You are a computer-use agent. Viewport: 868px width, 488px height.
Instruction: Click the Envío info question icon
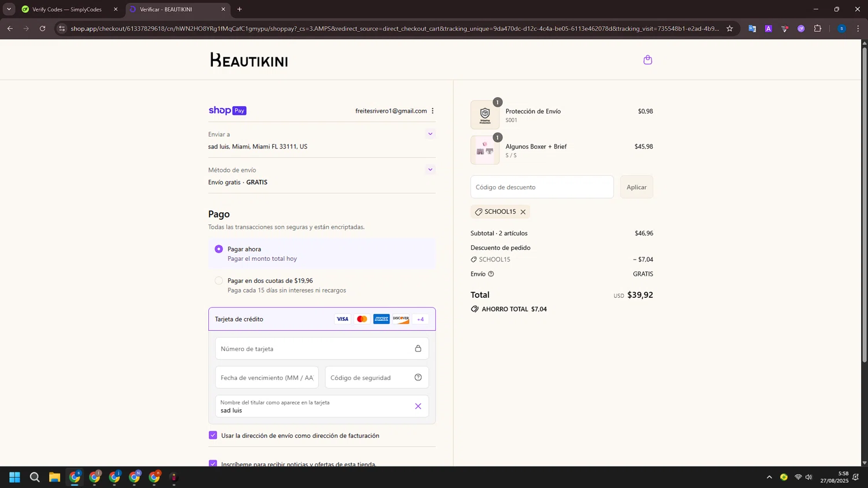click(x=491, y=274)
